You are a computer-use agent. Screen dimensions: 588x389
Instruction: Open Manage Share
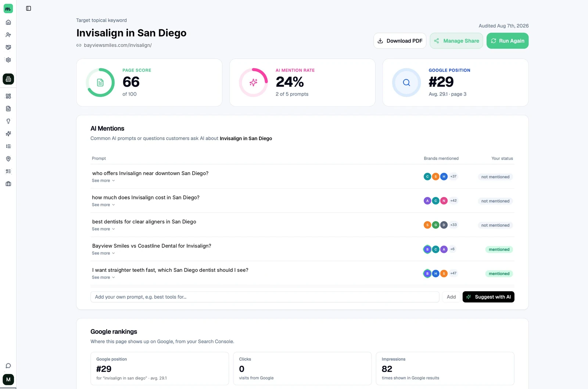[456, 41]
